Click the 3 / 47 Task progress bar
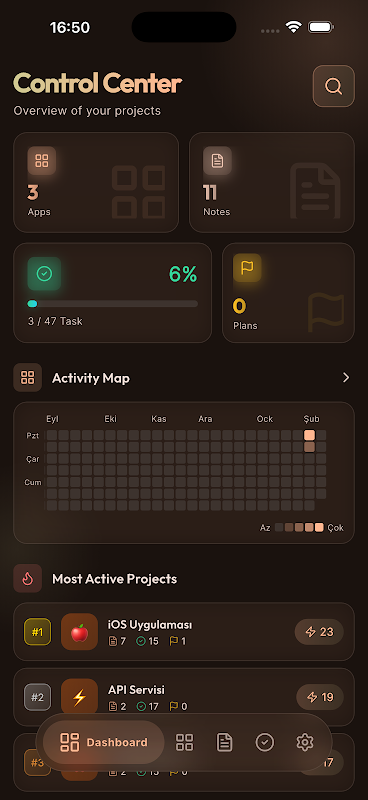 113,304
